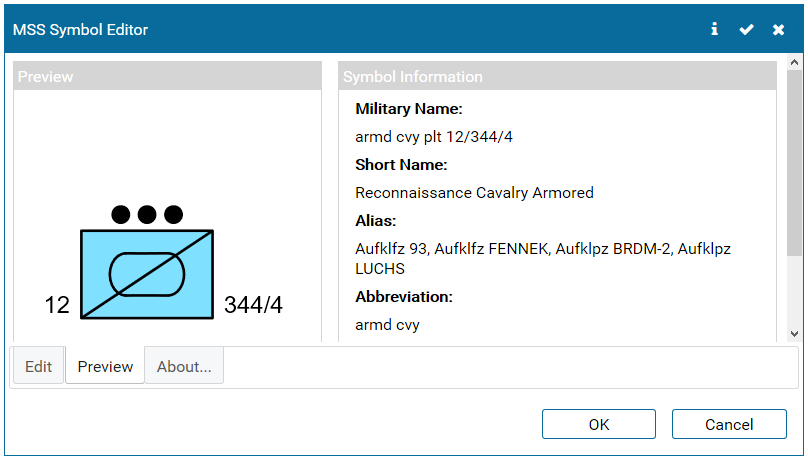
Task: Click the Cancel button
Action: [x=729, y=424]
